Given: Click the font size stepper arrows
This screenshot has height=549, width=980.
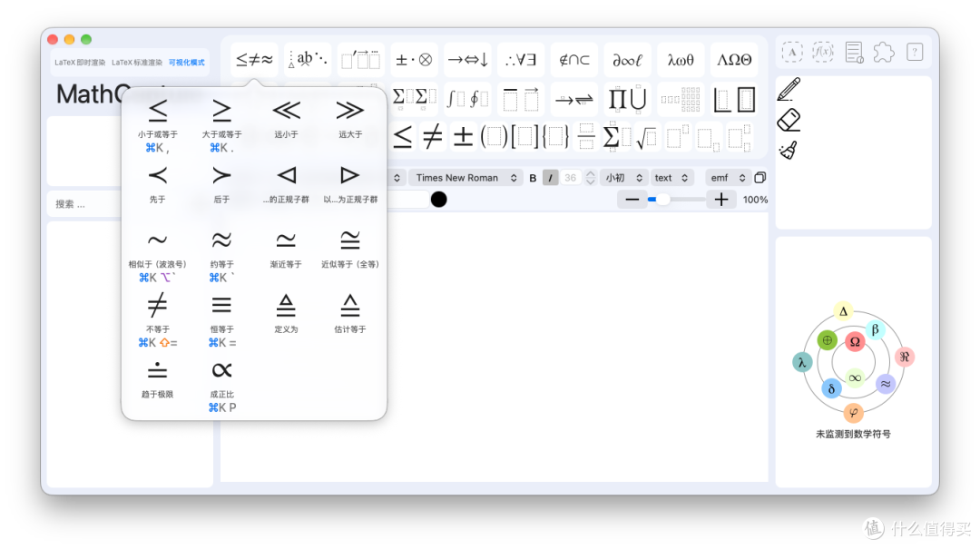Looking at the screenshot, I should coord(591,178).
